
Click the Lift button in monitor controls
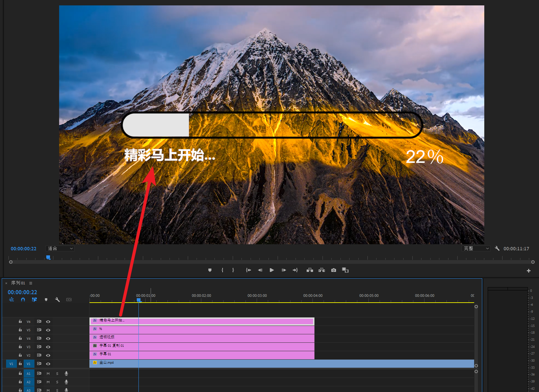(x=310, y=270)
